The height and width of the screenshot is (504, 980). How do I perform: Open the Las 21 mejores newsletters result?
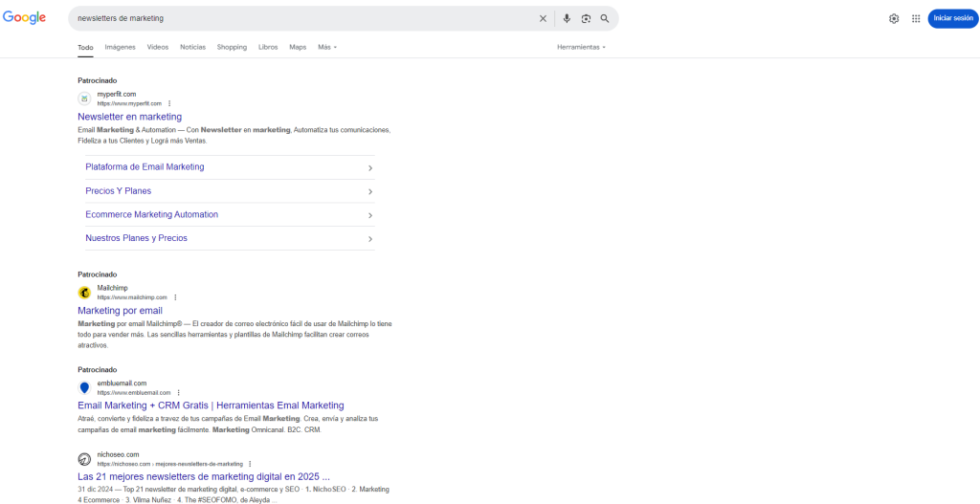pyautogui.click(x=203, y=476)
